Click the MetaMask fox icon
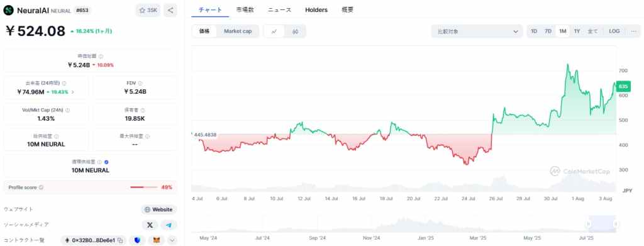Viewport: 644px width, 246px height. [x=157, y=240]
